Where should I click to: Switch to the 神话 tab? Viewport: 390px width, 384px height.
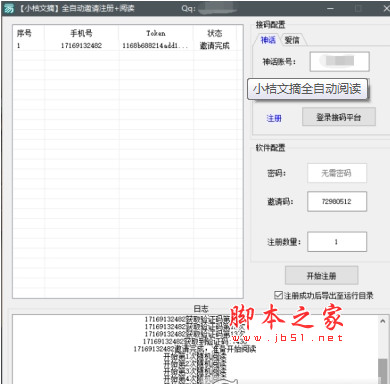(x=268, y=40)
